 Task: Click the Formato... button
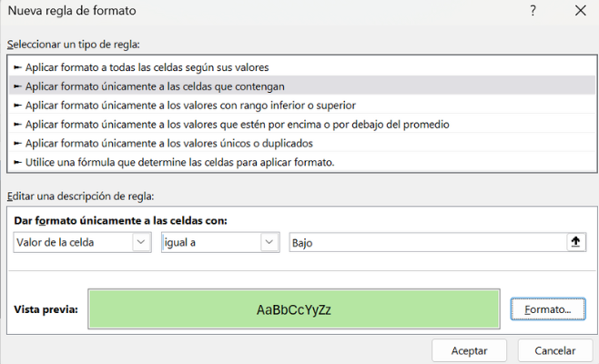point(548,309)
